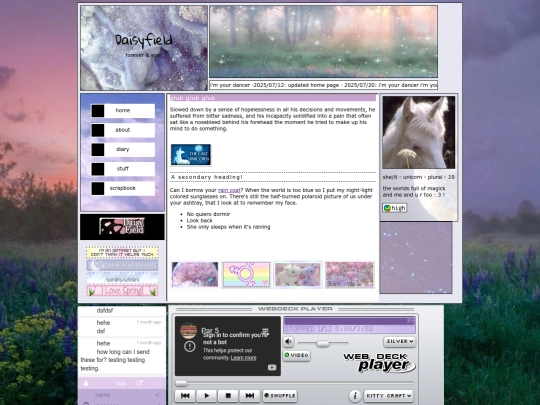Click the exclamation warning icon in video
This screenshot has height=405, width=540.
pyautogui.click(x=190, y=346)
